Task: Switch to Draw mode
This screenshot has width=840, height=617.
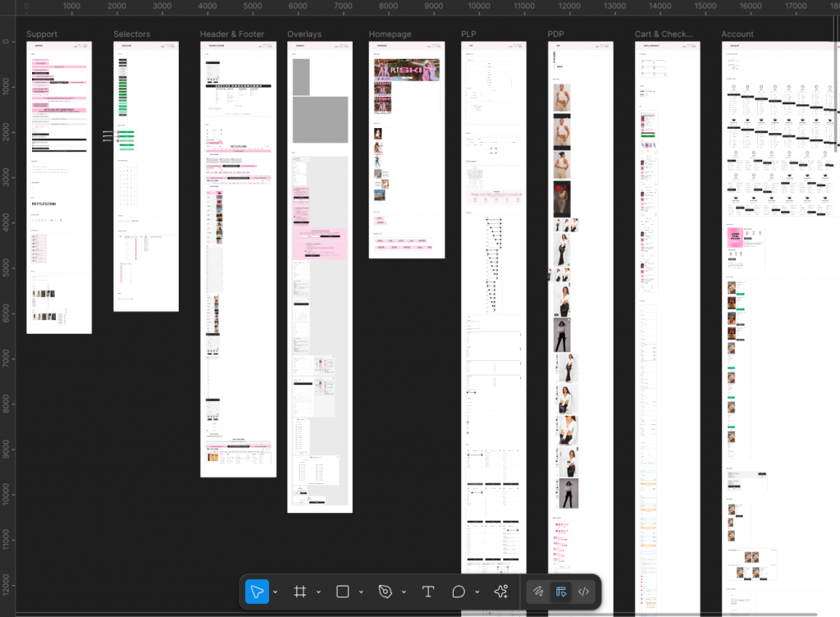Action: 539,592
